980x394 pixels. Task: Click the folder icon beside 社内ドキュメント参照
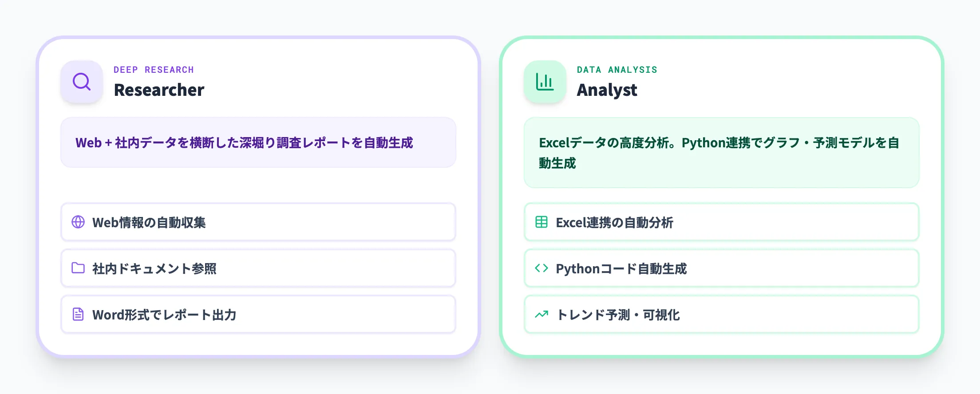(78, 268)
